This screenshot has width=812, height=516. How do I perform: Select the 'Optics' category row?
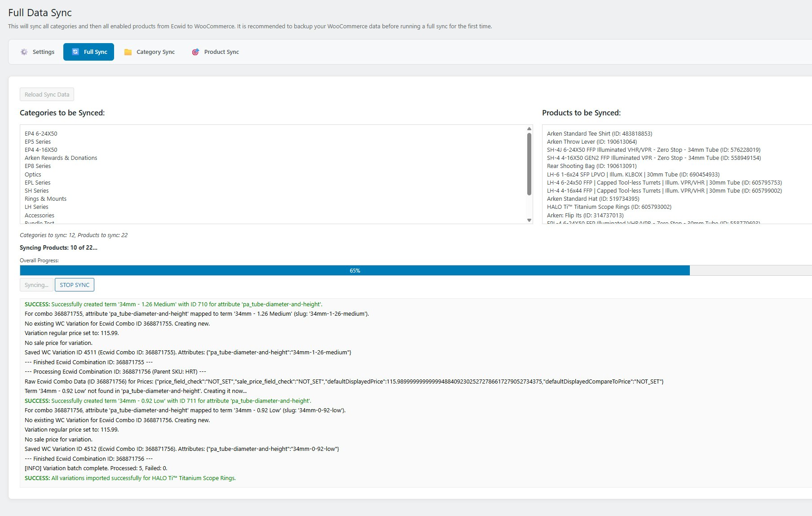click(x=33, y=174)
